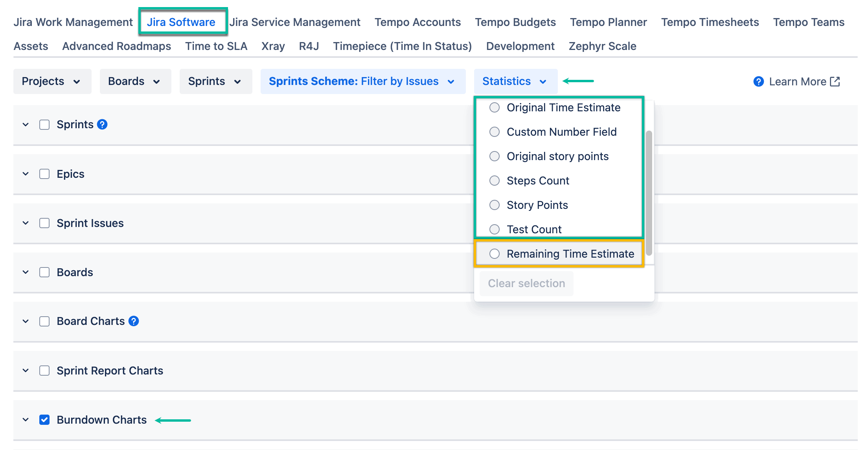Click the help icon beside Board Charts
The width and height of the screenshot is (868, 450).
[x=134, y=321]
